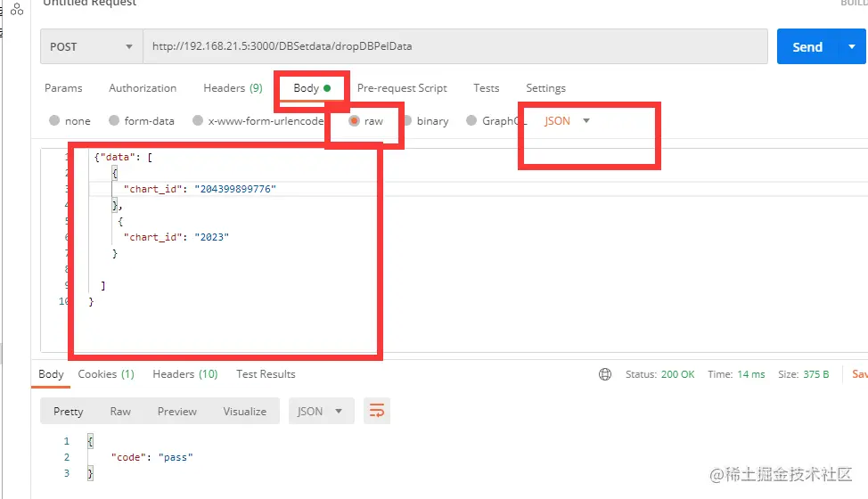868x499 pixels.
Task: Click the Send button
Action: (x=807, y=46)
